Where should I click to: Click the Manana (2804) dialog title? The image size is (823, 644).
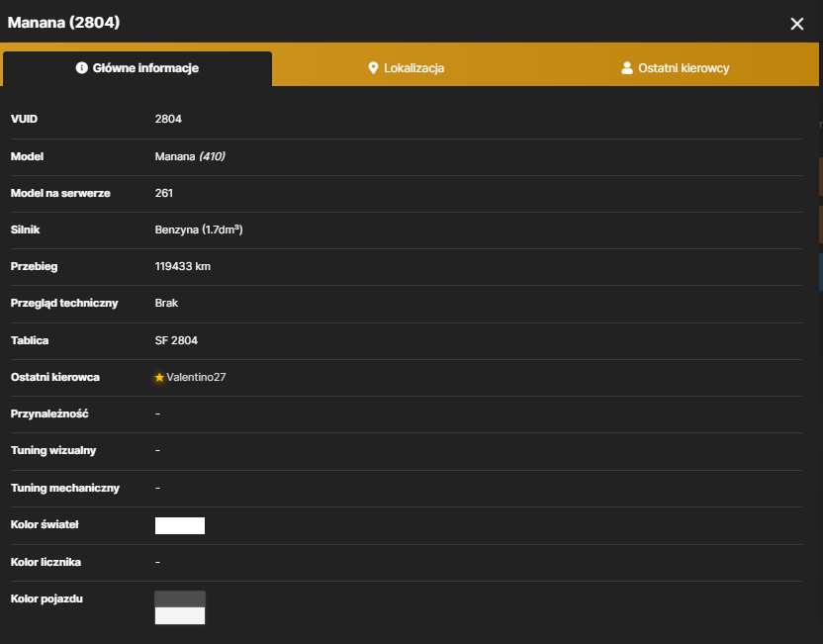pos(63,23)
